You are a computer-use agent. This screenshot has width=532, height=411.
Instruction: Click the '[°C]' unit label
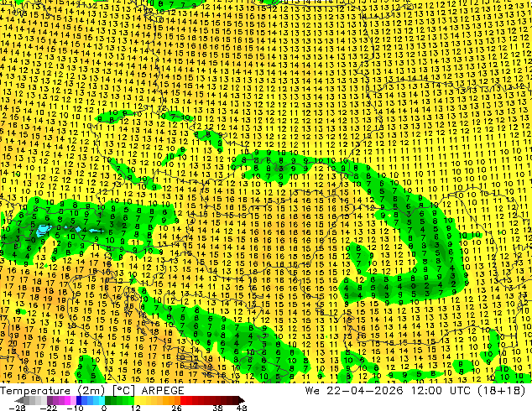[124, 391]
